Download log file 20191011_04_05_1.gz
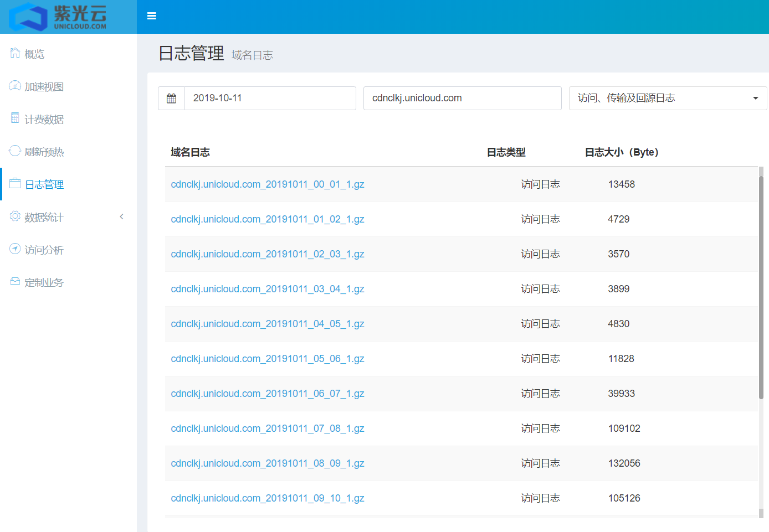The image size is (769, 532). pos(268,324)
